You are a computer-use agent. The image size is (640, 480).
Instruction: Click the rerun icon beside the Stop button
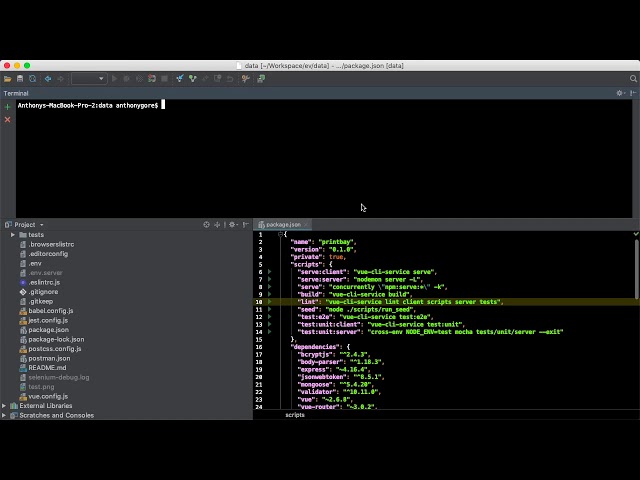[152, 79]
